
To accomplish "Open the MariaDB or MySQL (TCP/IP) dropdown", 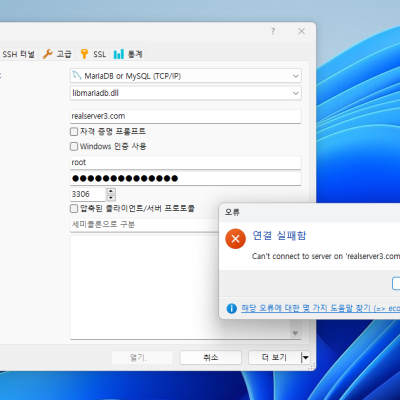I will [x=186, y=76].
